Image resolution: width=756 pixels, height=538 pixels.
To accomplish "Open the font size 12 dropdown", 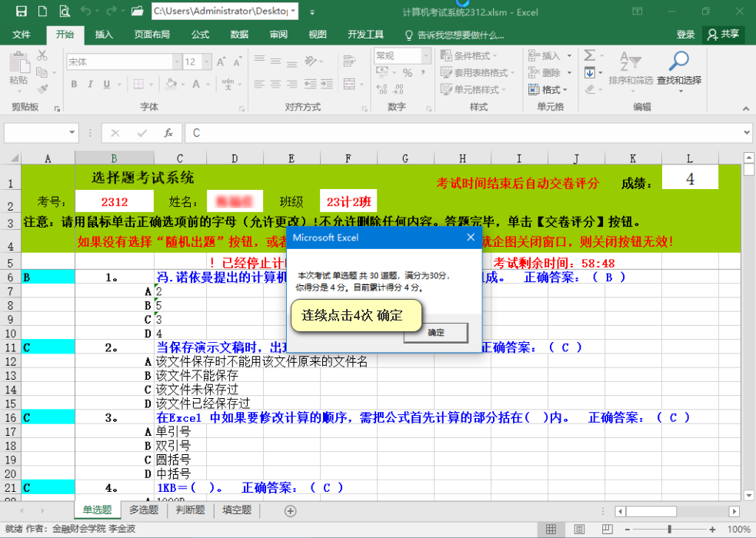I will [x=207, y=61].
